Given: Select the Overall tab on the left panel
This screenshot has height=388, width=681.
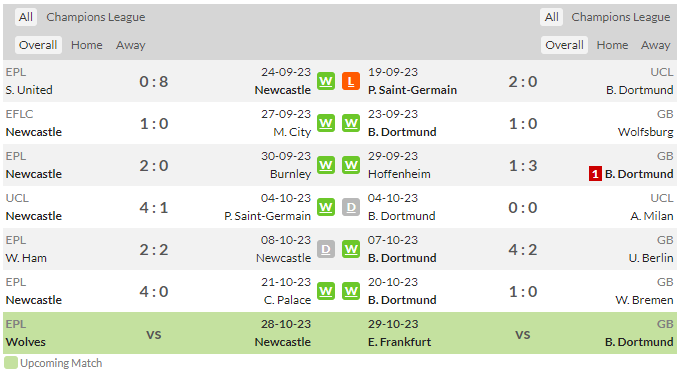Looking at the screenshot, I should (x=38, y=45).
